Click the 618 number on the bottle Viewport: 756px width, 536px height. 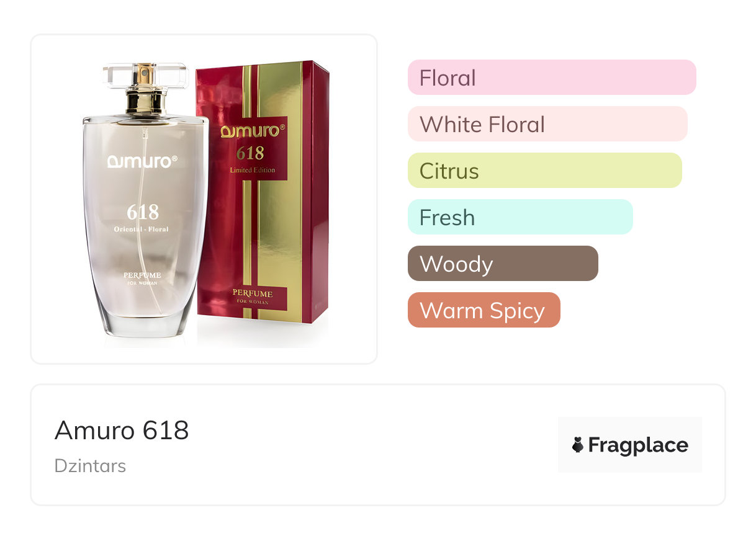pyautogui.click(x=143, y=212)
